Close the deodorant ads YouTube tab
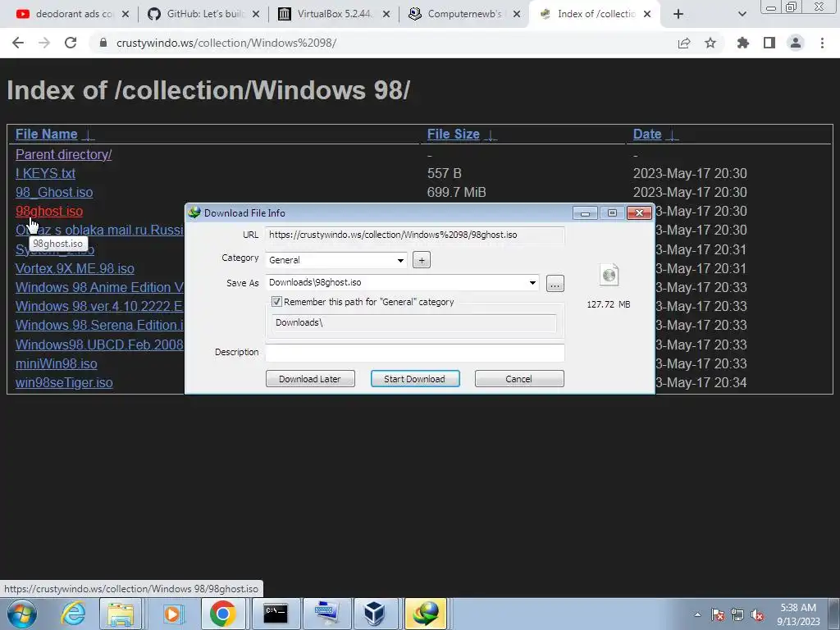 click(x=126, y=14)
